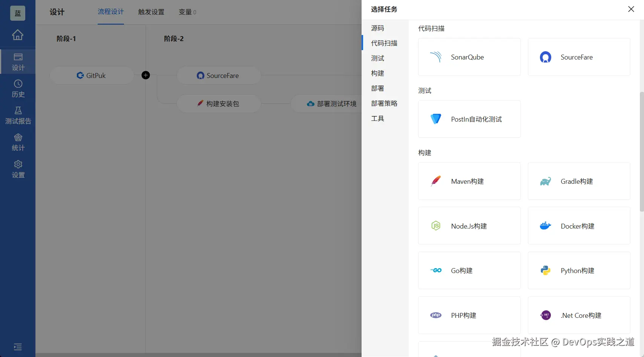Switch to 变量 tab
This screenshot has width=644, height=357.
(187, 12)
